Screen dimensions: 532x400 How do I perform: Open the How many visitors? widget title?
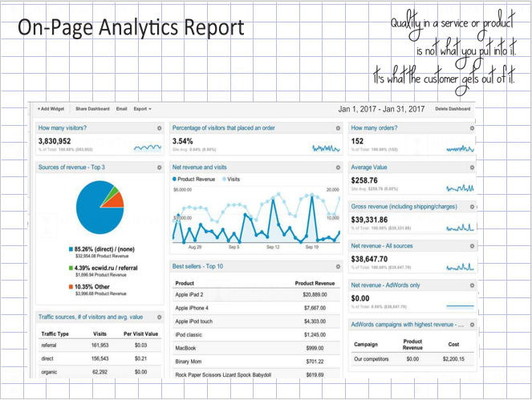click(63, 128)
